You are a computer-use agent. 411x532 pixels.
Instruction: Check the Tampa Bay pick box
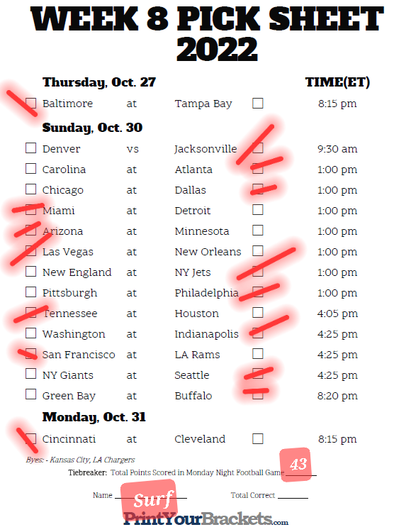tap(257, 103)
